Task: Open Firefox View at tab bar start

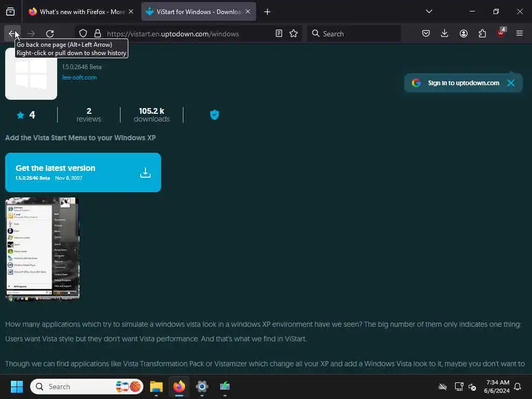Action: click(x=10, y=11)
